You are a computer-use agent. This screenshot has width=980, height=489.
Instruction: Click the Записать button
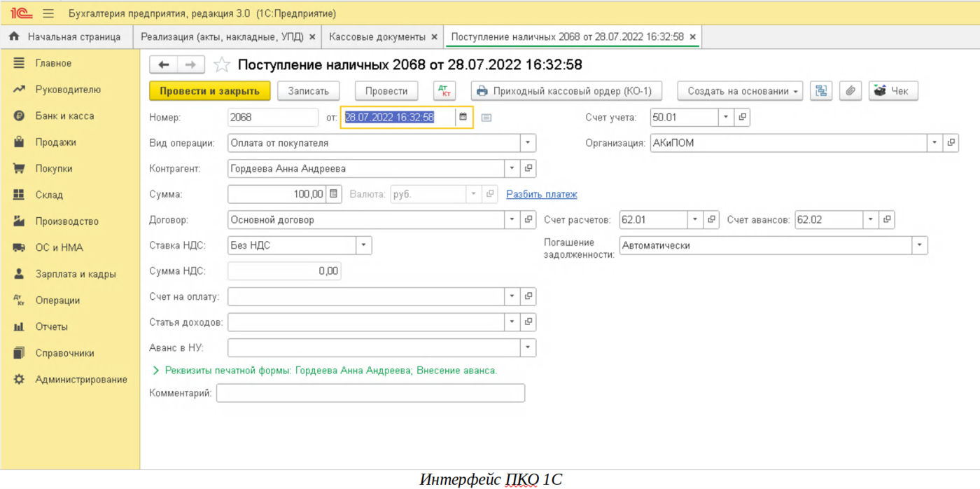[309, 91]
